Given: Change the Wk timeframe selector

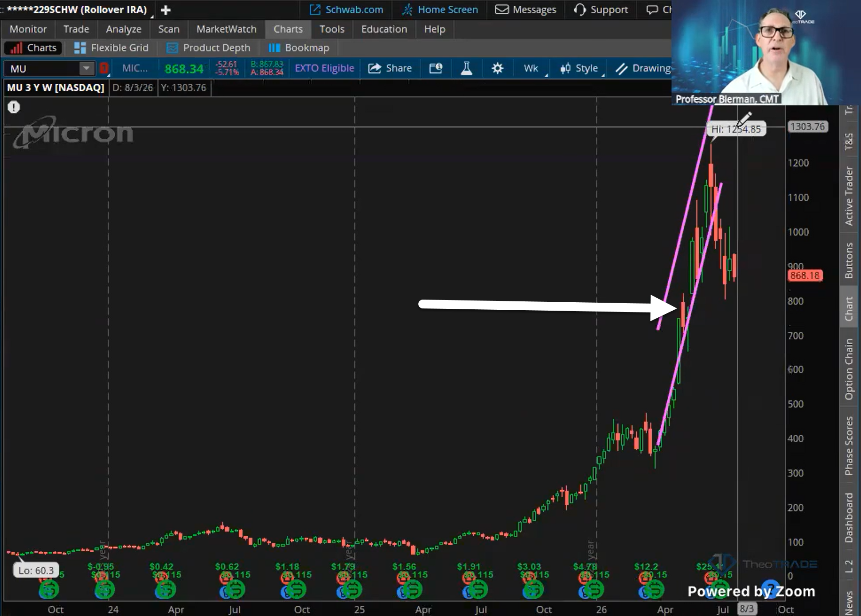Looking at the screenshot, I should click(x=531, y=68).
